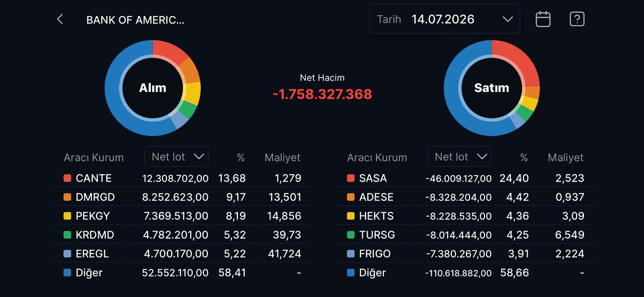The width and height of the screenshot is (644, 297).
Task: Expand the Tarih date dropdown
Action: (x=445, y=19)
